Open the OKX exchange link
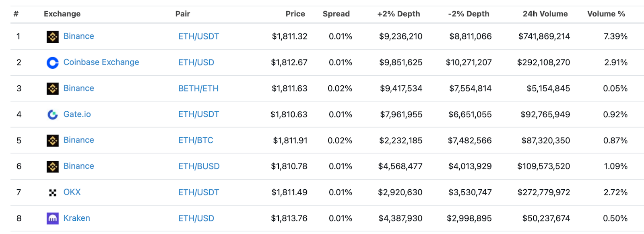Viewport: 644px width, 234px height. (x=72, y=192)
